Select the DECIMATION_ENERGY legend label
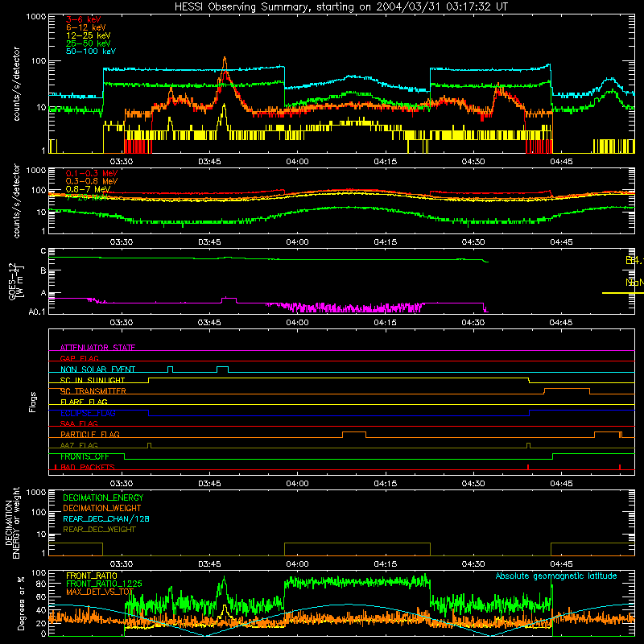 pyautogui.click(x=103, y=497)
